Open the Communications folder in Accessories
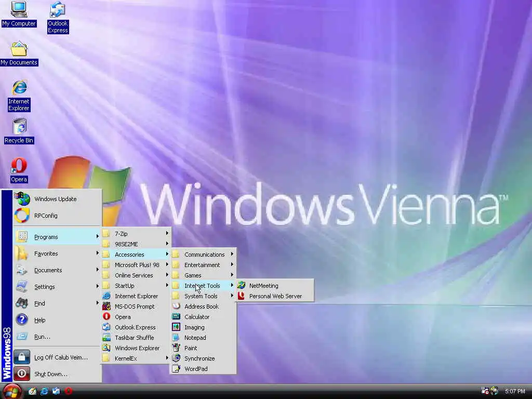The width and height of the screenshot is (532, 399). pyautogui.click(x=203, y=255)
